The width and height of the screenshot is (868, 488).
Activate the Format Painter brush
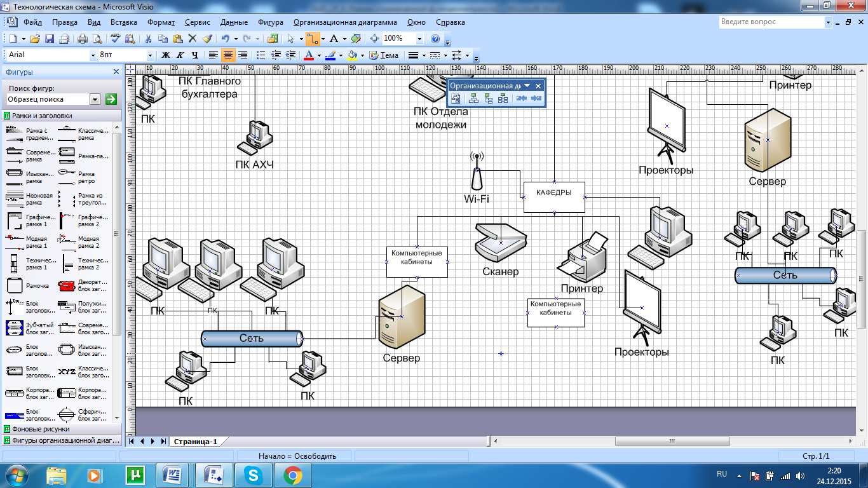(207, 39)
